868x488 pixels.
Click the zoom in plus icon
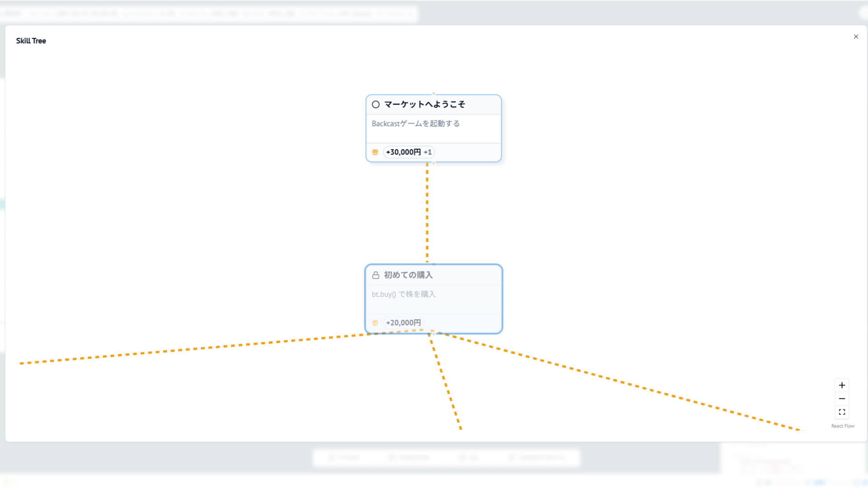[842, 385]
